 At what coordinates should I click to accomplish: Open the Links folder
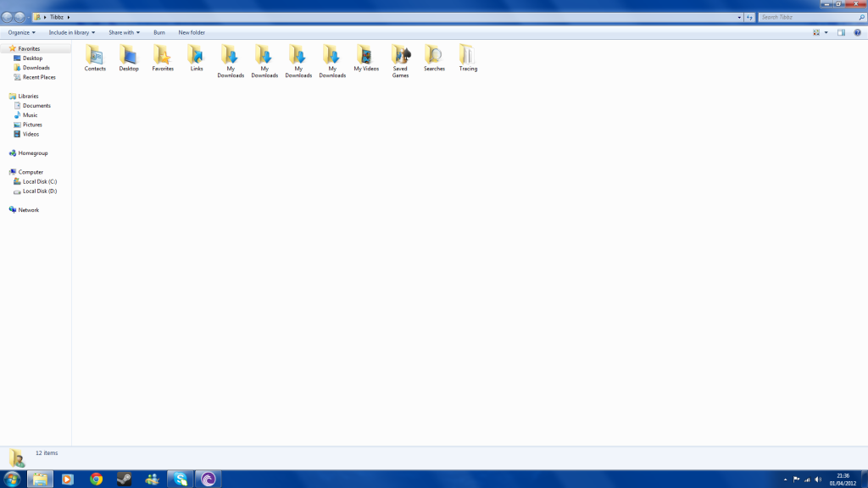click(x=197, y=58)
